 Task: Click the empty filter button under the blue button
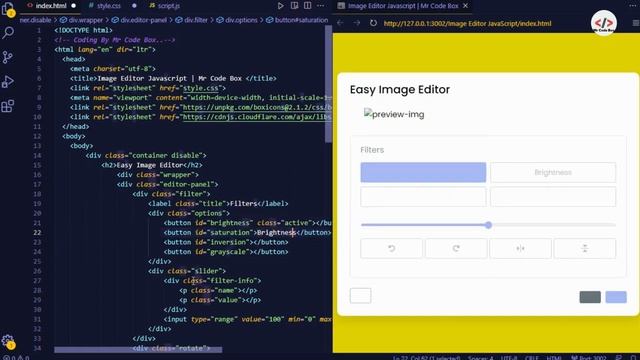423,197
